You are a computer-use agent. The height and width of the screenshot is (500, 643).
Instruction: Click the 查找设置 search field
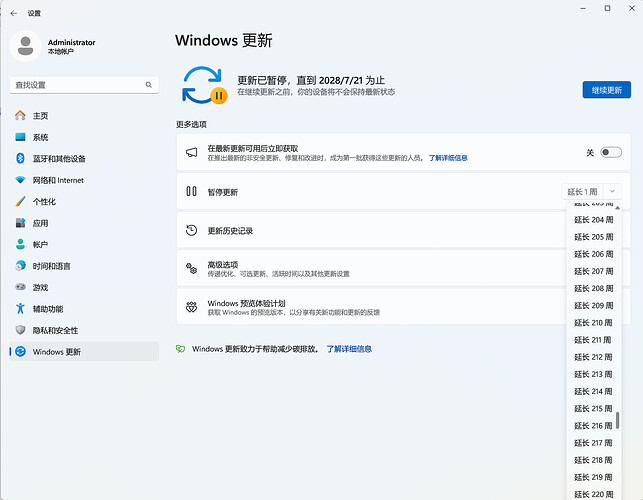pos(84,85)
